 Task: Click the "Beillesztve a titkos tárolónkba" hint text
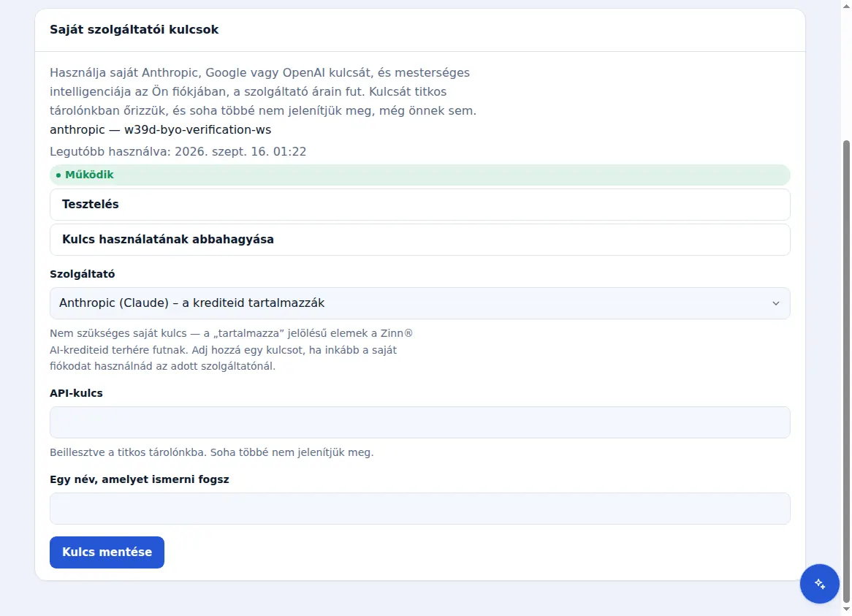(x=211, y=452)
